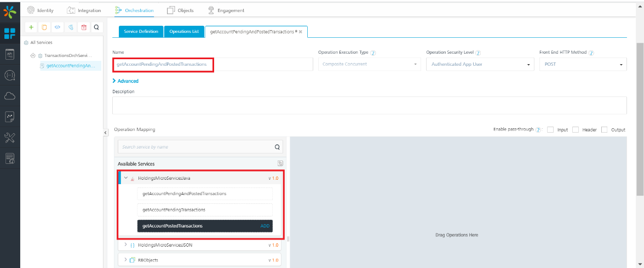Open the API management sidebar icon

coord(10,54)
